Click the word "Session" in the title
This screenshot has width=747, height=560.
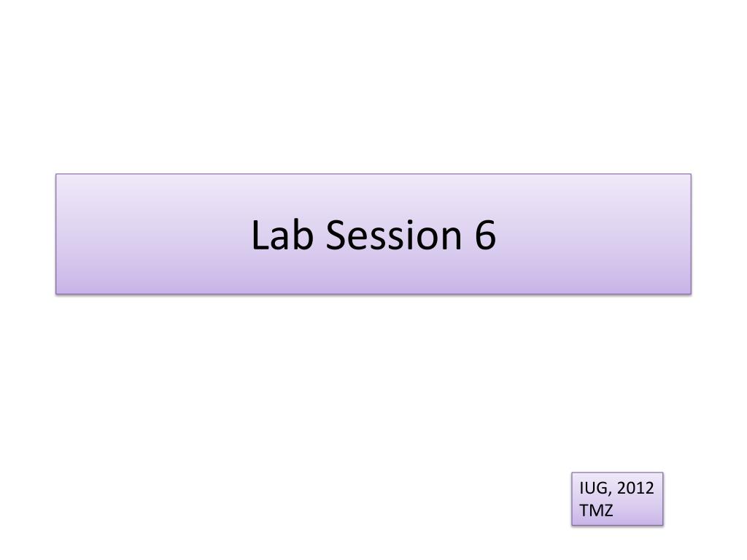click(x=393, y=234)
